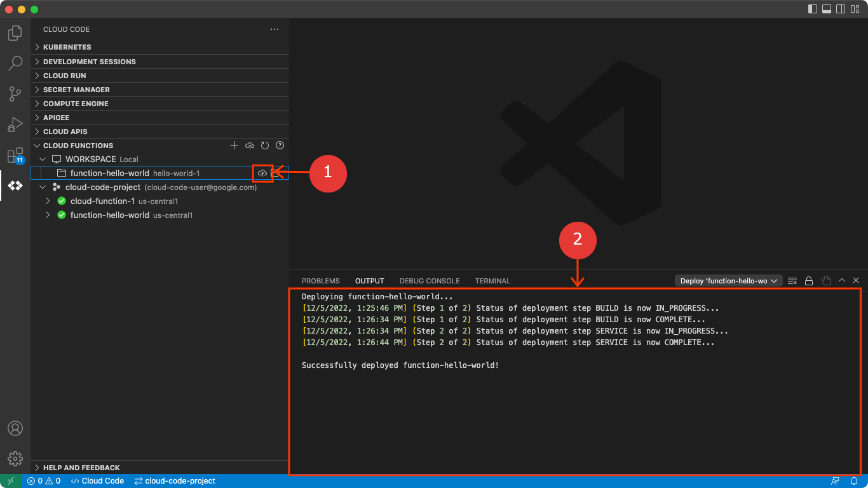Open the Search view in activity bar
The width and height of the screenshot is (868, 488).
15,63
